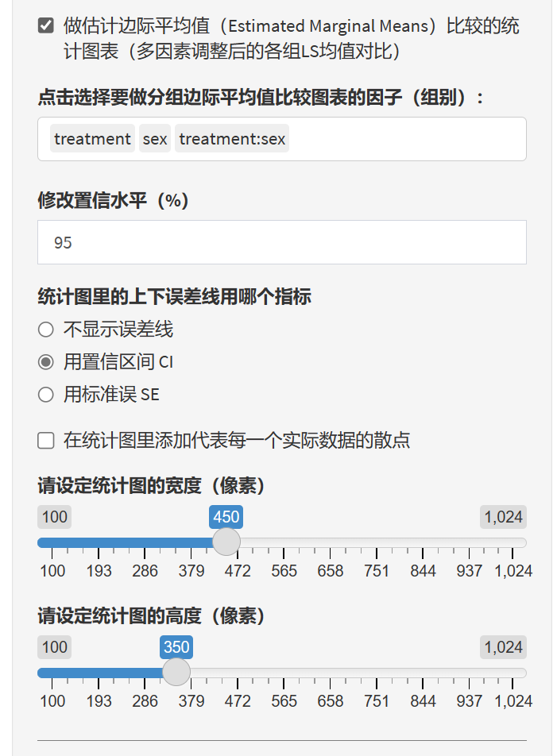Click the confidence level input showing 95
This screenshot has height=756, width=557.
[x=281, y=242]
